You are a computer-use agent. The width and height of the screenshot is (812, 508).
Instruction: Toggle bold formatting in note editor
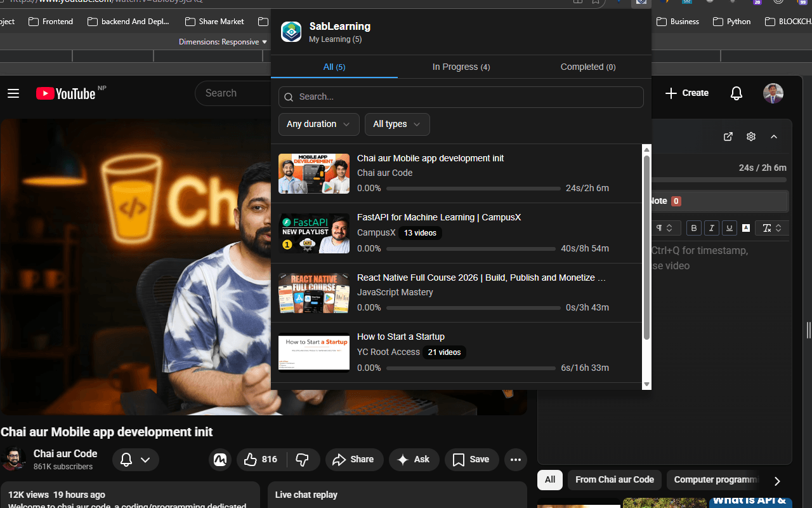click(694, 228)
